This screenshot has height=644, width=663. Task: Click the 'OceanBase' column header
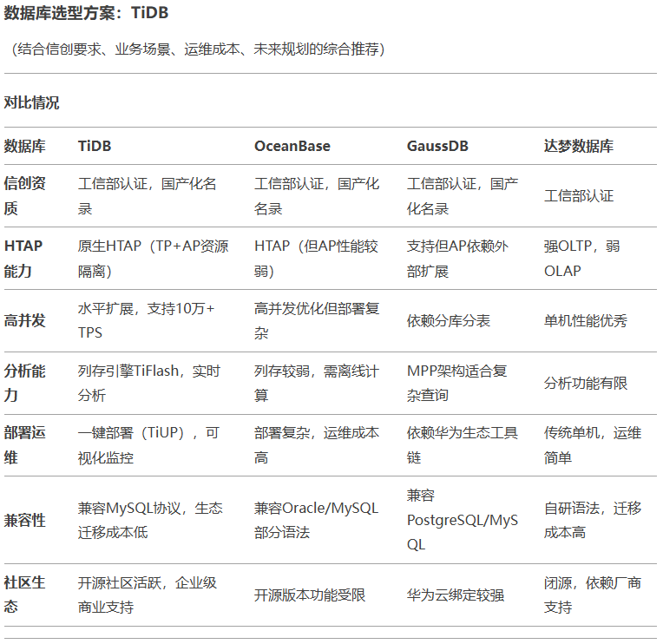(x=292, y=146)
